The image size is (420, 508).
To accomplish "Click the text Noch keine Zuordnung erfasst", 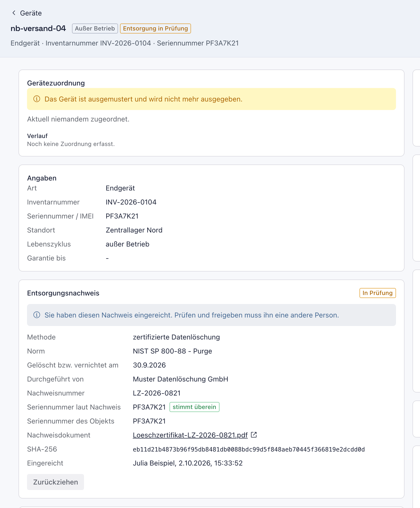I will pos(71,144).
